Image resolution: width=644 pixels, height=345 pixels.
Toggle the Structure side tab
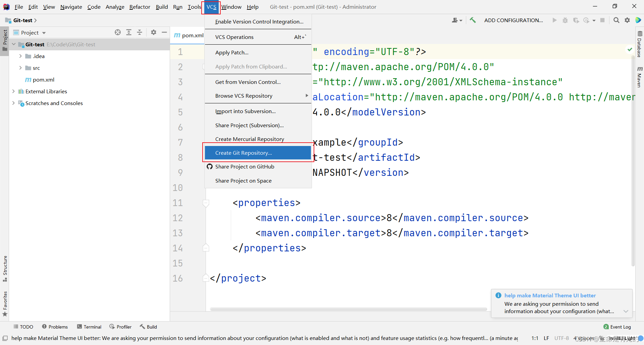click(5, 268)
